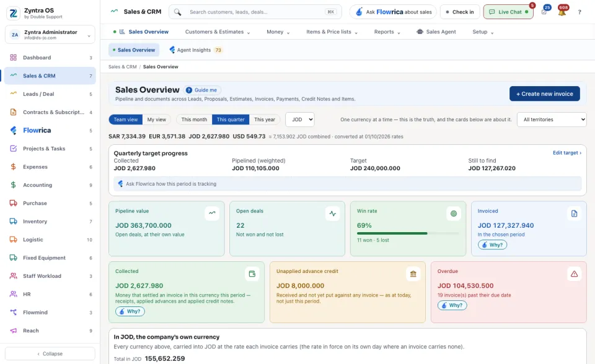The width and height of the screenshot is (595, 364).
Task: Click the Overdue warning triangle icon
Action: pos(574,274)
